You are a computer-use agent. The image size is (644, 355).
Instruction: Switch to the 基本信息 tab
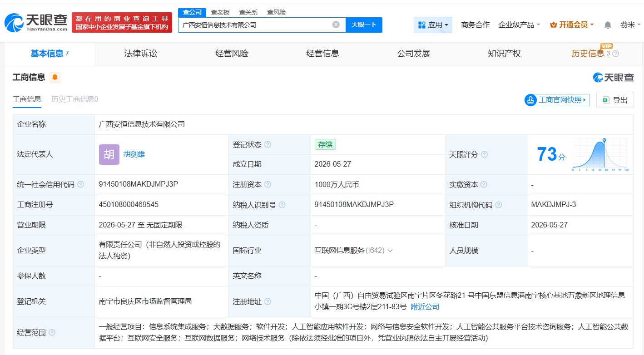coord(50,54)
